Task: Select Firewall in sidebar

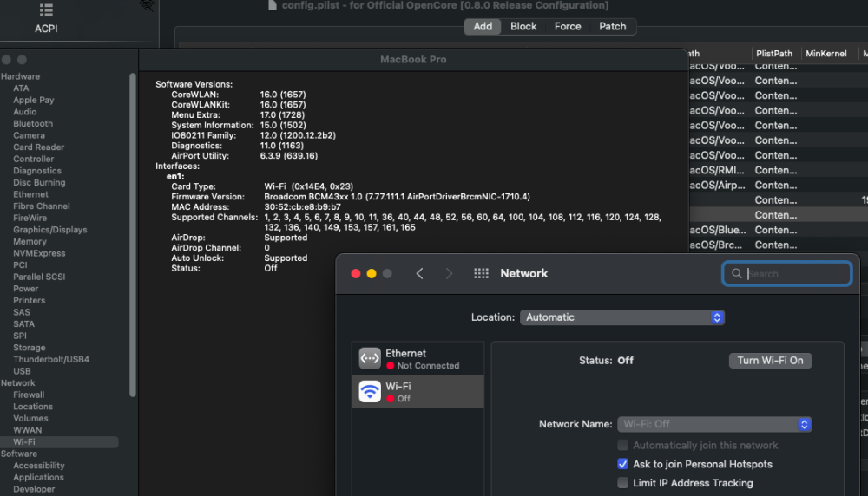Action: 29,395
